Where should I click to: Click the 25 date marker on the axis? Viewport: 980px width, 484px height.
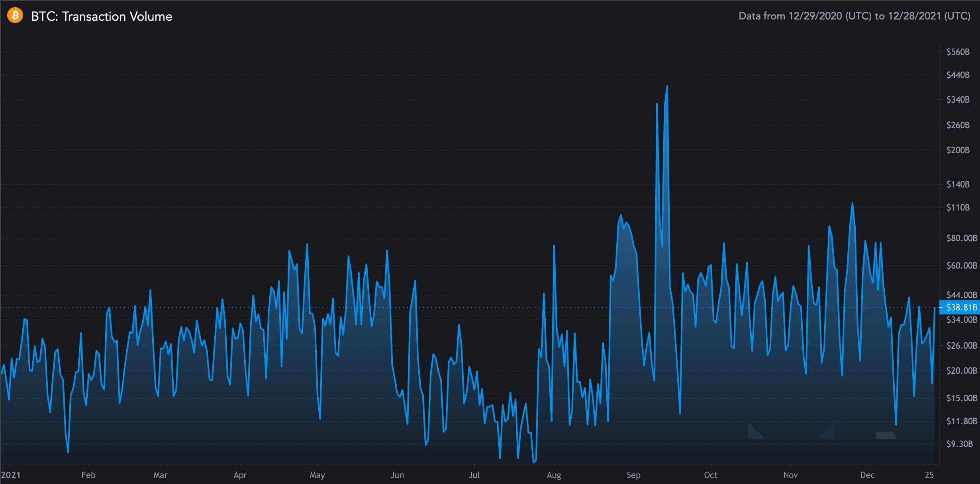tap(929, 475)
